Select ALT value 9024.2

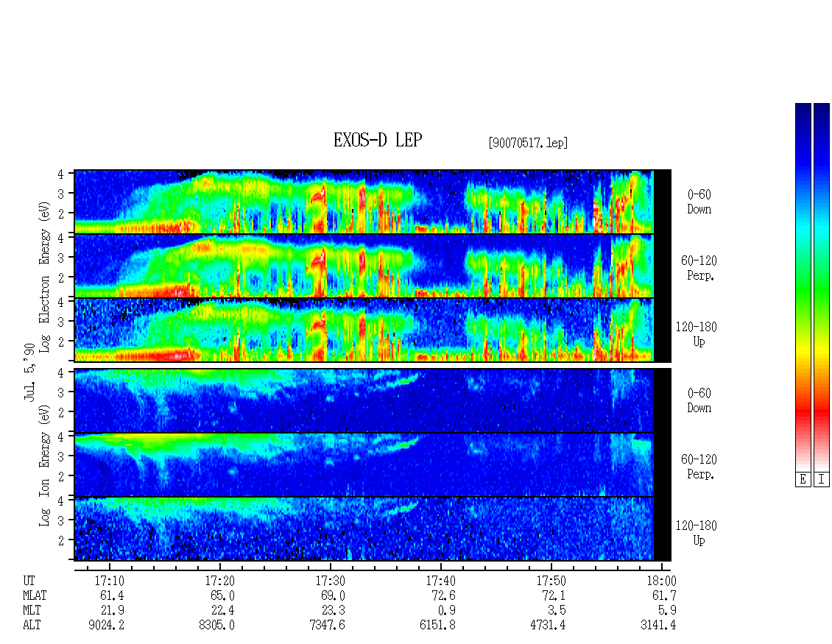106,626
